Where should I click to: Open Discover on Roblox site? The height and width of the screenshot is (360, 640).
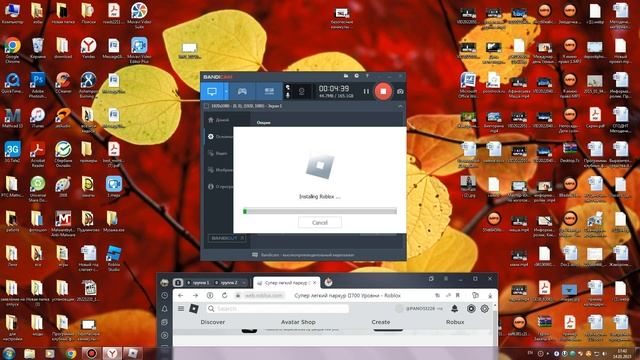tap(213, 322)
